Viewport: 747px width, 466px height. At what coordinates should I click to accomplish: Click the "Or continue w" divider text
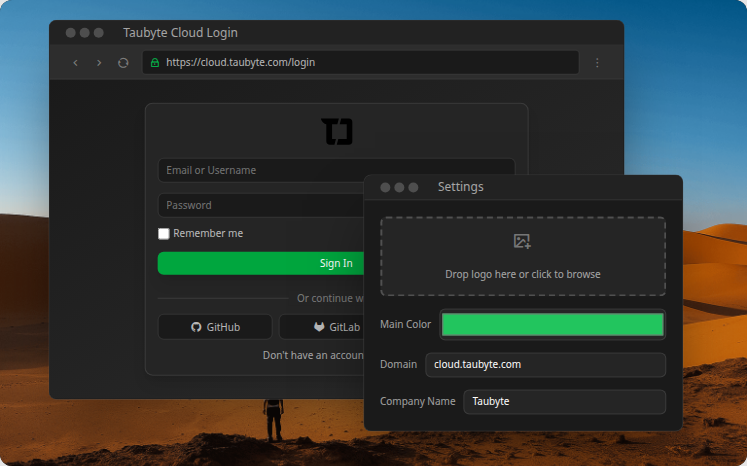click(330, 298)
